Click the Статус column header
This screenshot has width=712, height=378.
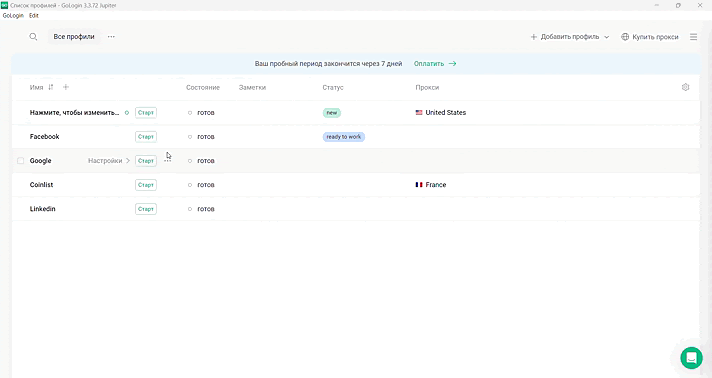click(x=333, y=87)
